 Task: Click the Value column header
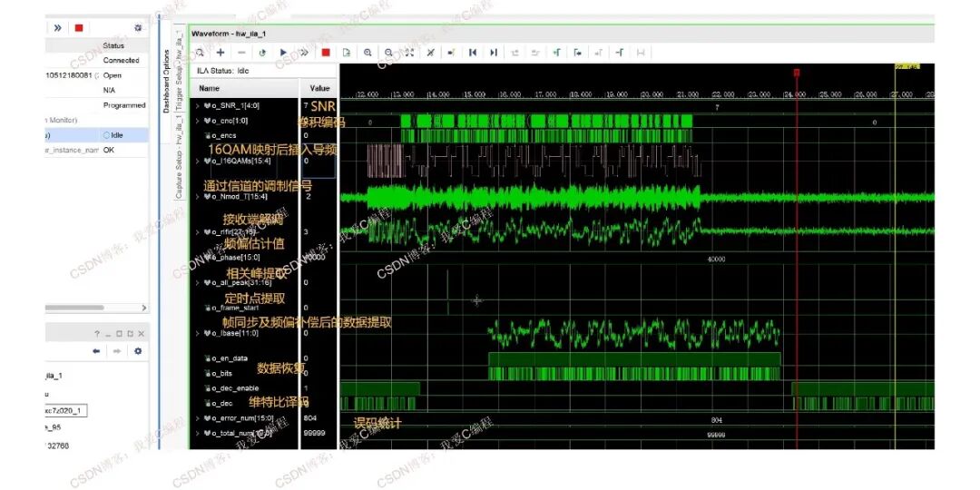(319, 89)
